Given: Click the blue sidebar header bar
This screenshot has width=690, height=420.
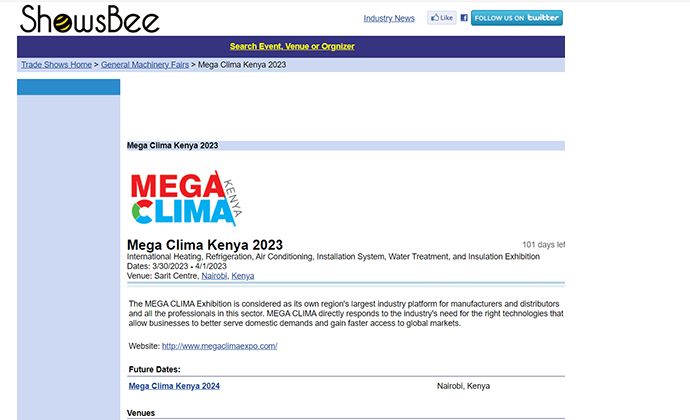Looking at the screenshot, I should (x=68, y=87).
